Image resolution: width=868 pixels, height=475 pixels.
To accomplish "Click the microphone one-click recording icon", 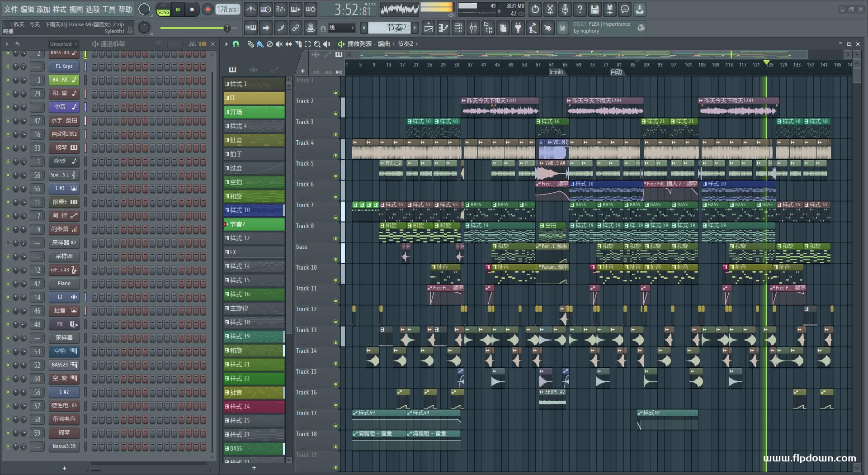I will pyautogui.click(x=565, y=9).
